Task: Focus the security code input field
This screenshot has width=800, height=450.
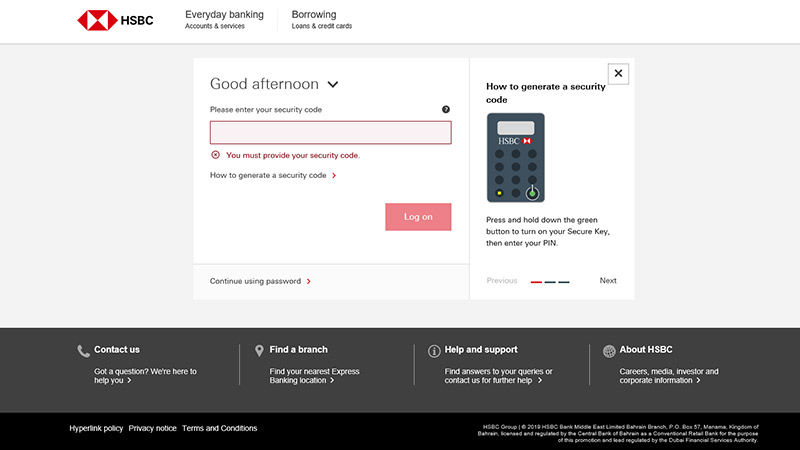Action: [331, 133]
